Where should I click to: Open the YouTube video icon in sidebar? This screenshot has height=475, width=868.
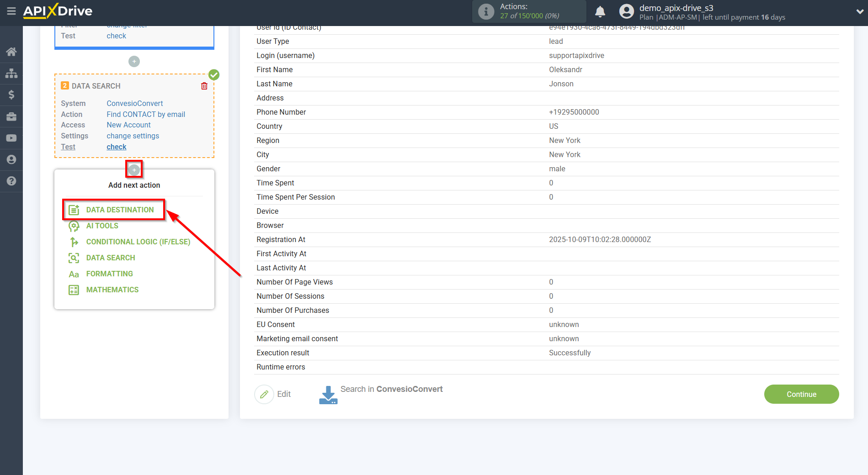coord(11,138)
